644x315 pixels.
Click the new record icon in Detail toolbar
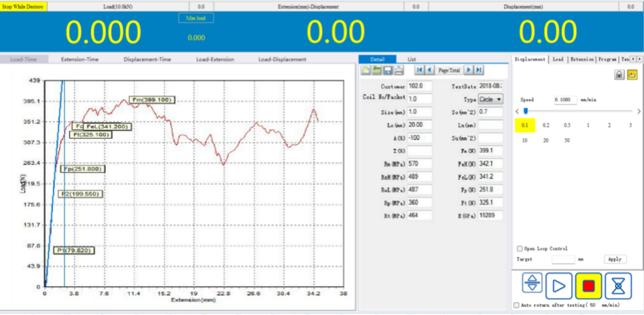pyautogui.click(x=365, y=70)
